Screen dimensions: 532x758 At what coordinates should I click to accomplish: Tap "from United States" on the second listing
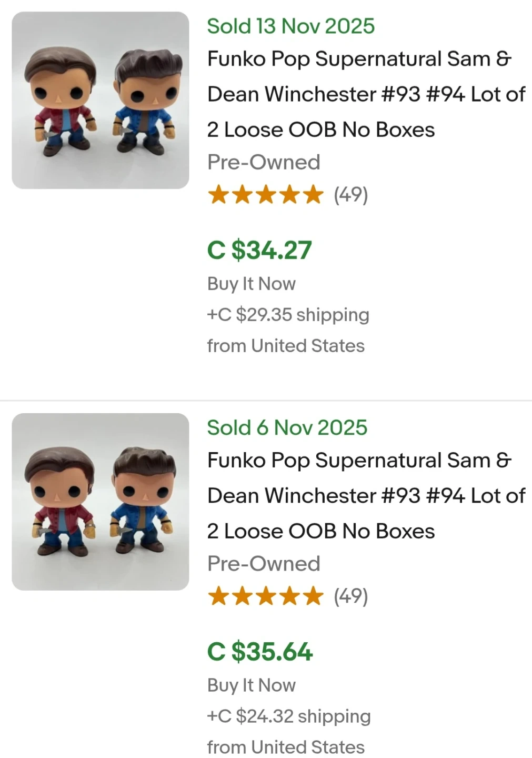click(x=286, y=747)
